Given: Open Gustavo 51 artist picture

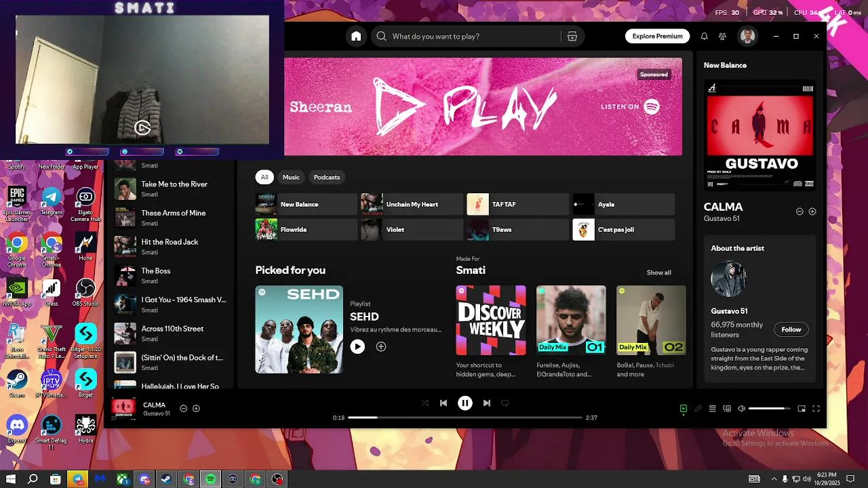Looking at the screenshot, I should click(x=729, y=279).
